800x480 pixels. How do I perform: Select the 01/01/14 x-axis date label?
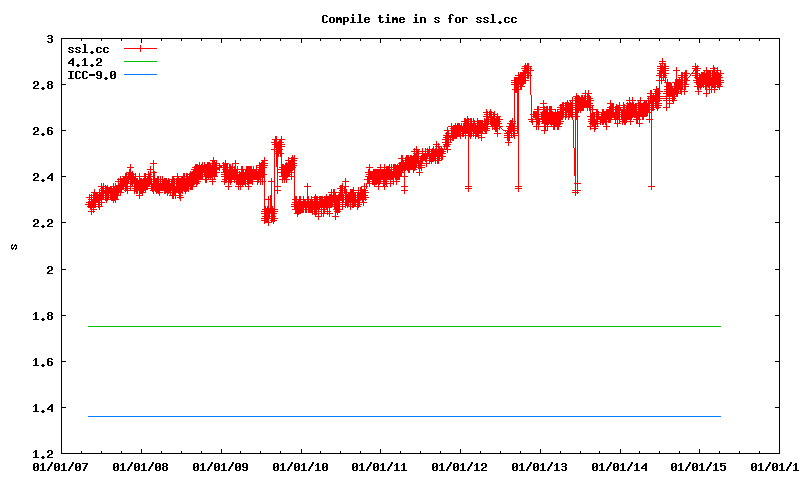[619, 466]
